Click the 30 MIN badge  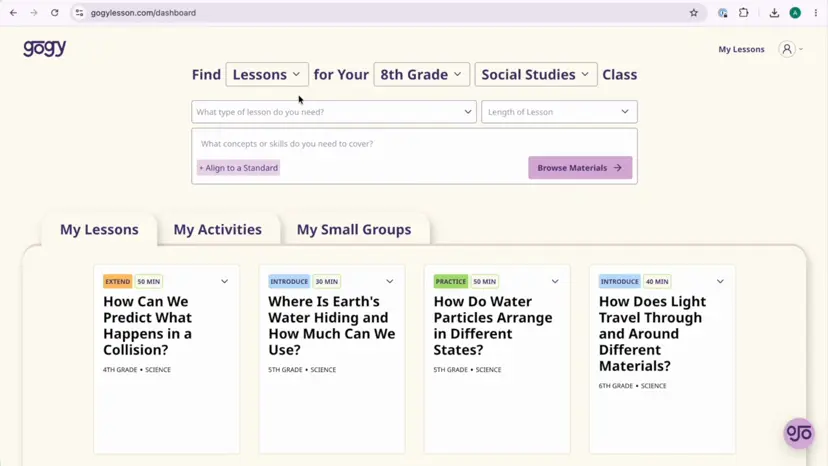(326, 282)
